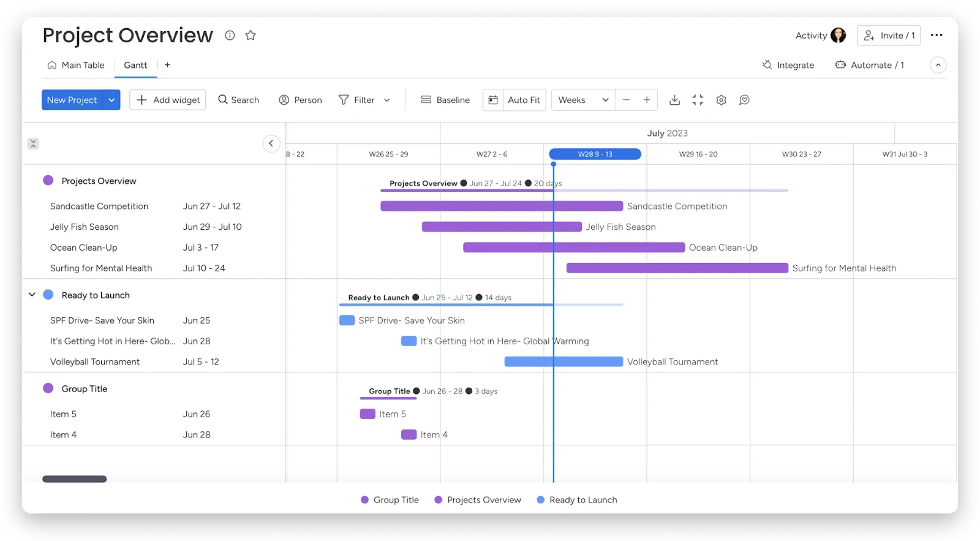980x541 pixels.
Task: Click the Add widget button
Action: click(168, 100)
